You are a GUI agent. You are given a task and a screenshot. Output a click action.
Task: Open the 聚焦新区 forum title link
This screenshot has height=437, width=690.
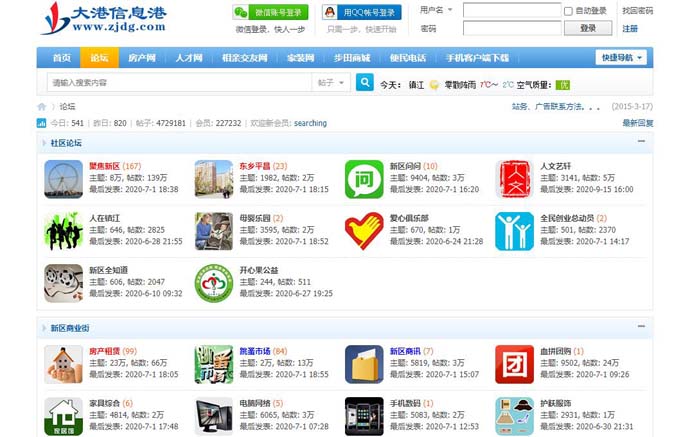pyautogui.click(x=104, y=166)
